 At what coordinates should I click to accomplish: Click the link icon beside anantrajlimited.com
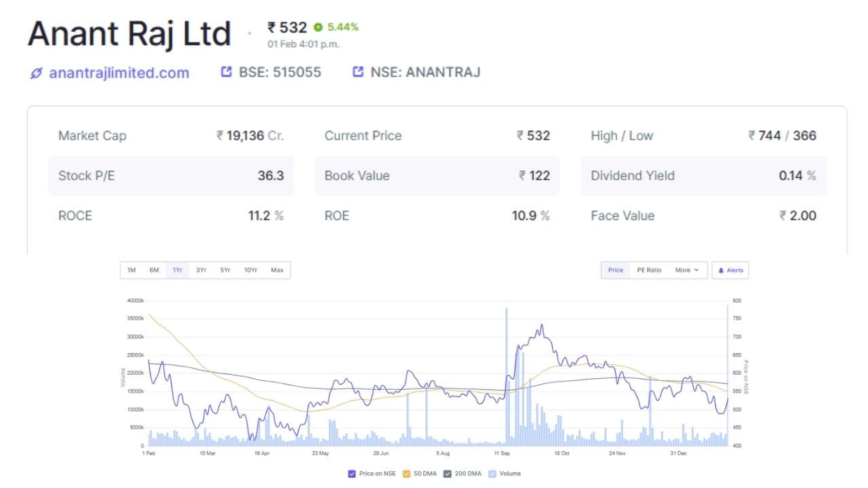(36, 73)
